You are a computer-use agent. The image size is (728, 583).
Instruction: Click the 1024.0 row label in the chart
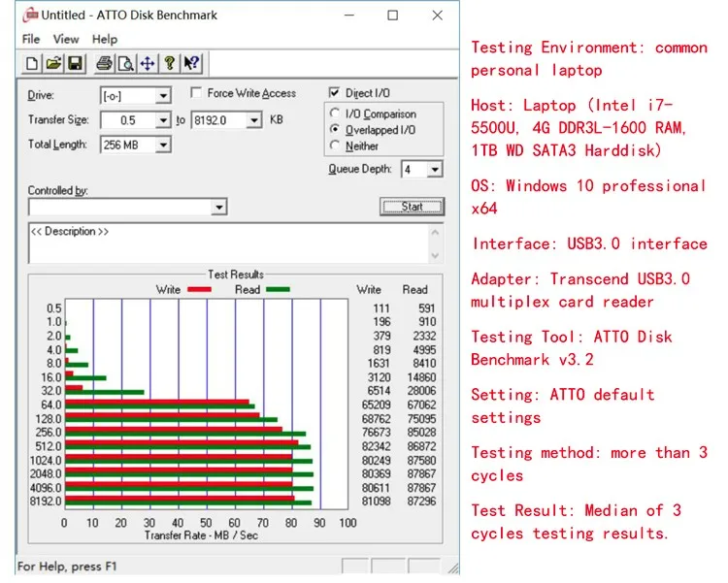(46, 461)
